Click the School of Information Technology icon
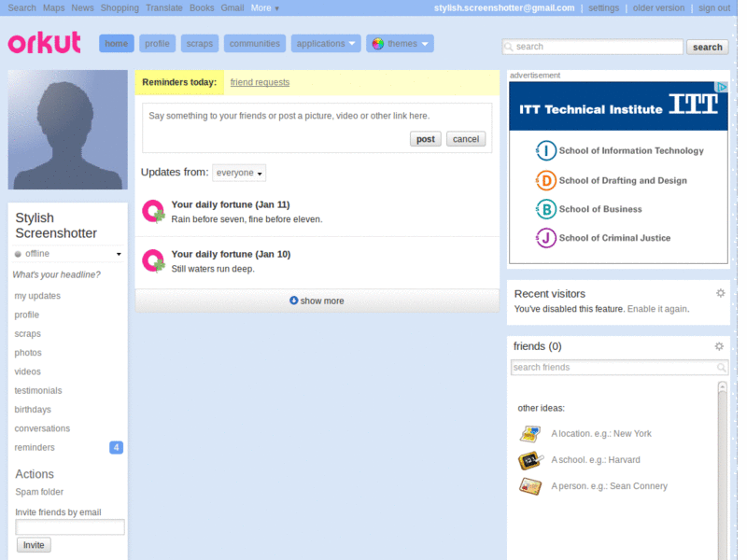 click(546, 151)
